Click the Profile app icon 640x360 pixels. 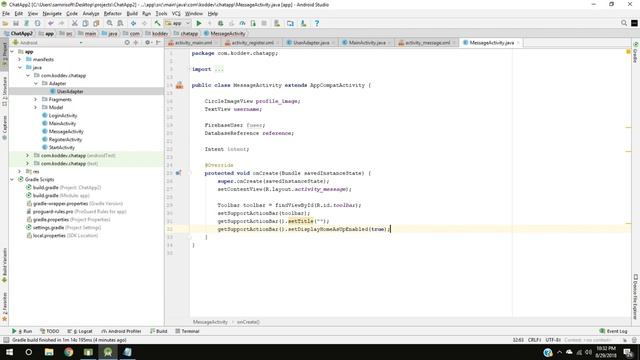pos(242,23)
